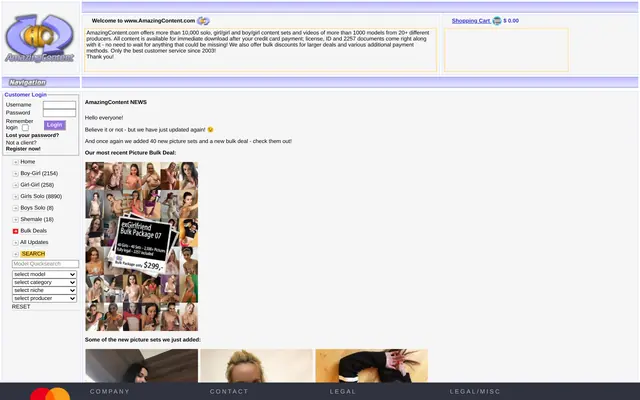This screenshot has height=400, width=640.
Task: Click the Register now! link
Action: pos(23,149)
